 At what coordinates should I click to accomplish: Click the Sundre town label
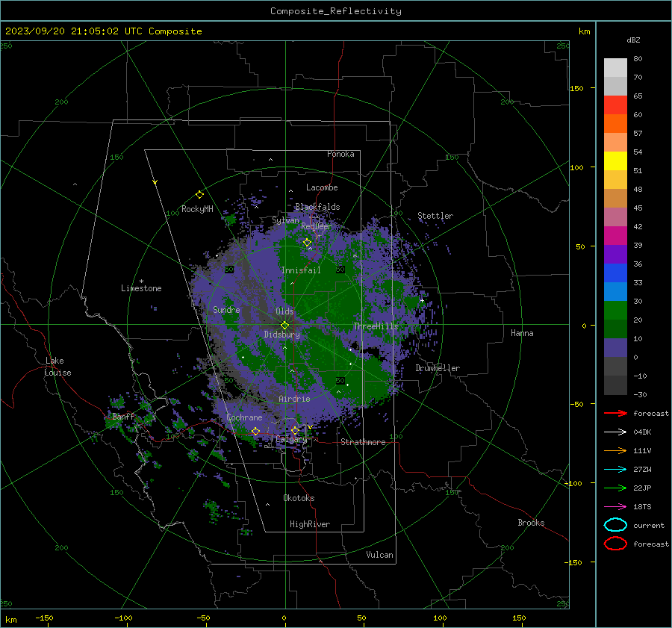click(226, 309)
